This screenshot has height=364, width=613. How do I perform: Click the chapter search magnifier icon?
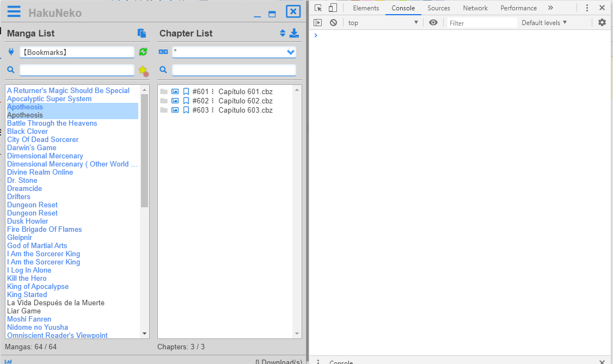coord(163,70)
